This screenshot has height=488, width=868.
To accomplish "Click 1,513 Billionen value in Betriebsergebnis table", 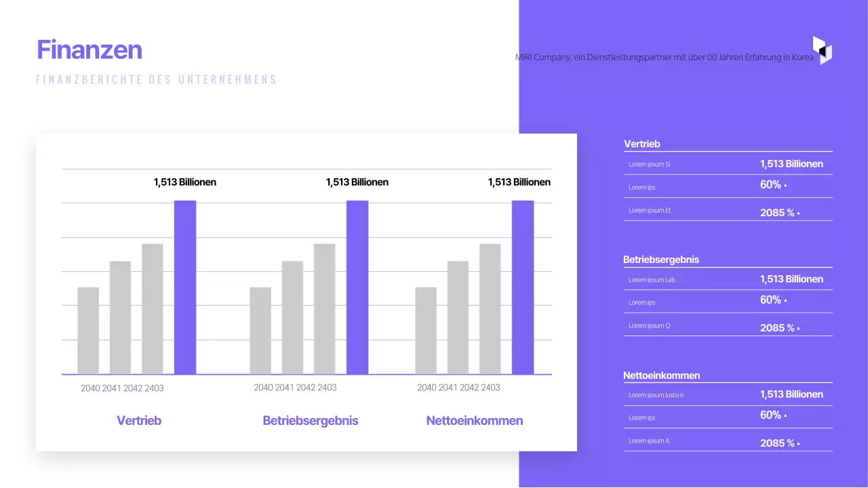I will tap(791, 279).
